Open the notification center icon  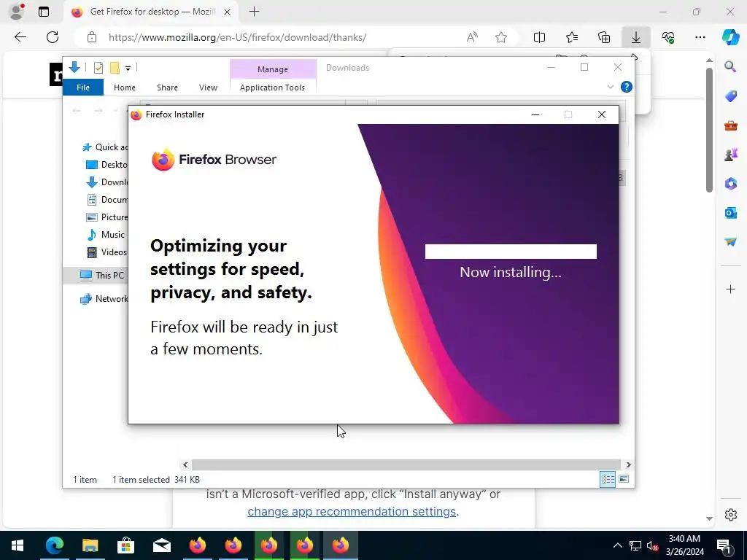point(724,545)
